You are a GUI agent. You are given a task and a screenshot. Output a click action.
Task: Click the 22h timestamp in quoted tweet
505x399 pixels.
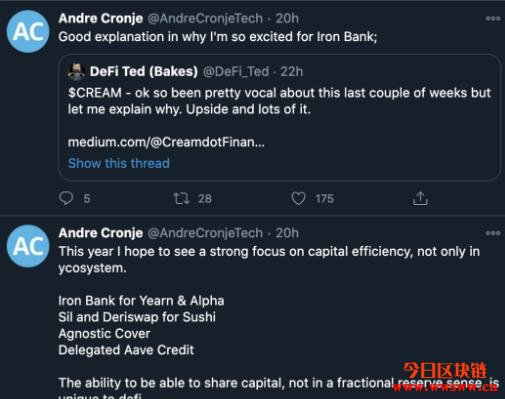(x=292, y=71)
